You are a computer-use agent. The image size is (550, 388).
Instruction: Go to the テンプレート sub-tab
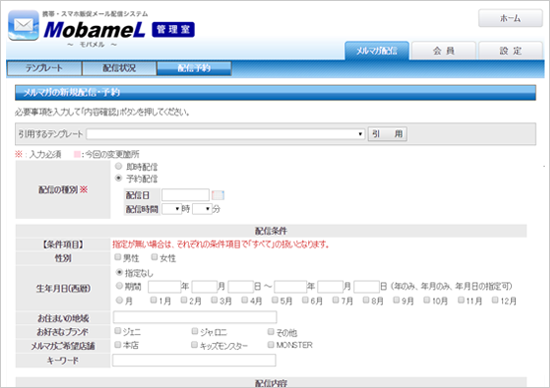point(45,68)
